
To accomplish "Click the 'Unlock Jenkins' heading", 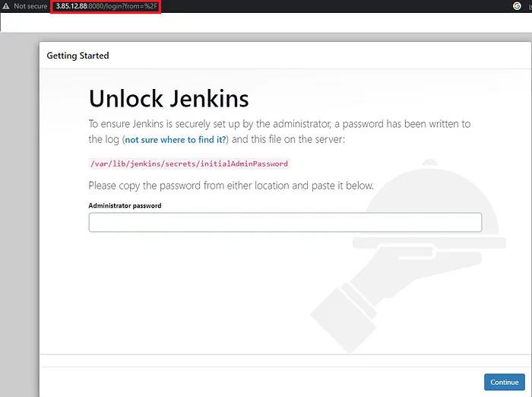I will (169, 98).
